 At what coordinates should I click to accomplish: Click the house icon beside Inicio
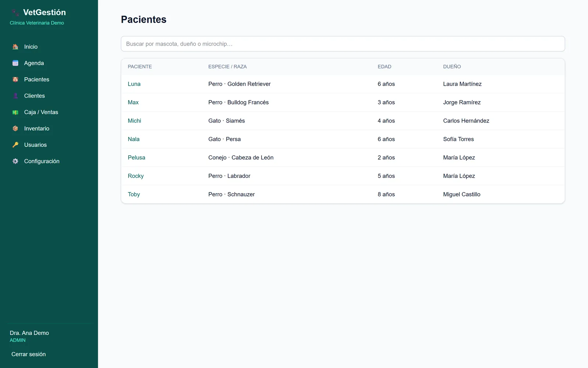(x=15, y=47)
